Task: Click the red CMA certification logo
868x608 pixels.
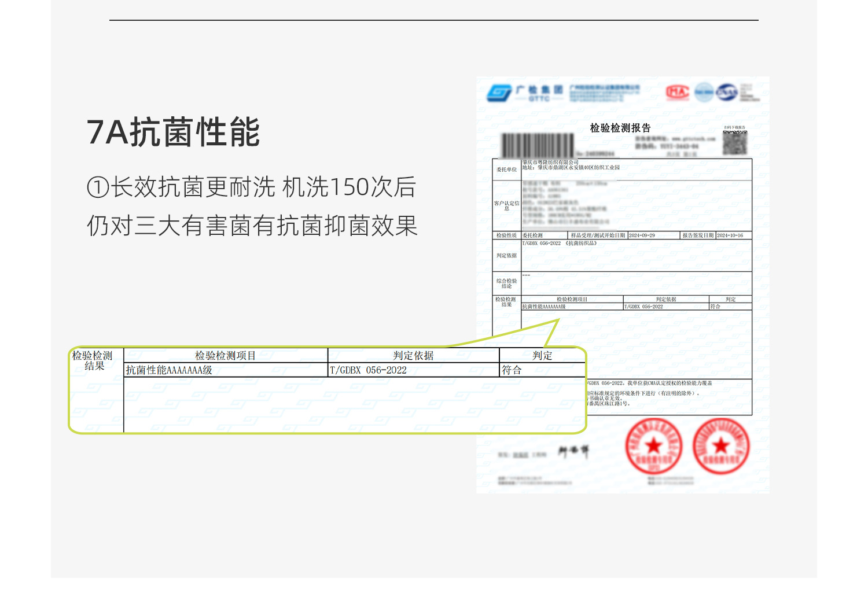Action: (x=678, y=92)
